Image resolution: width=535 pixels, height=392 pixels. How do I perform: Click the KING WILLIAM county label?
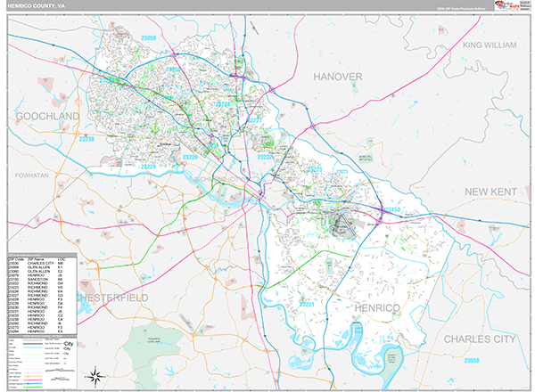pyautogui.click(x=497, y=45)
